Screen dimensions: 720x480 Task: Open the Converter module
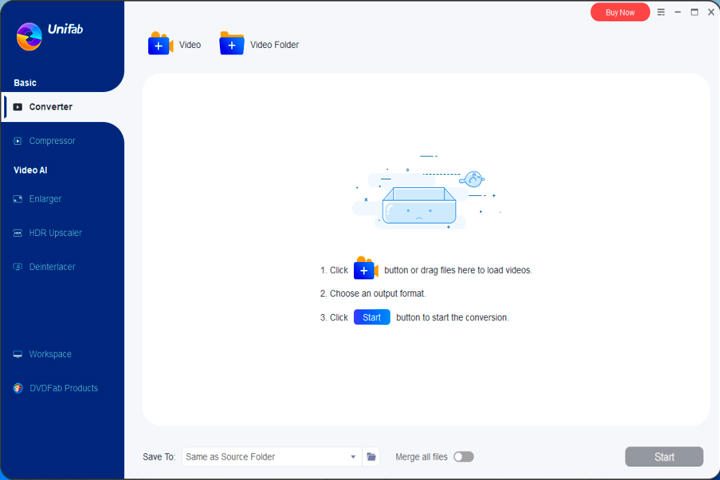62,107
